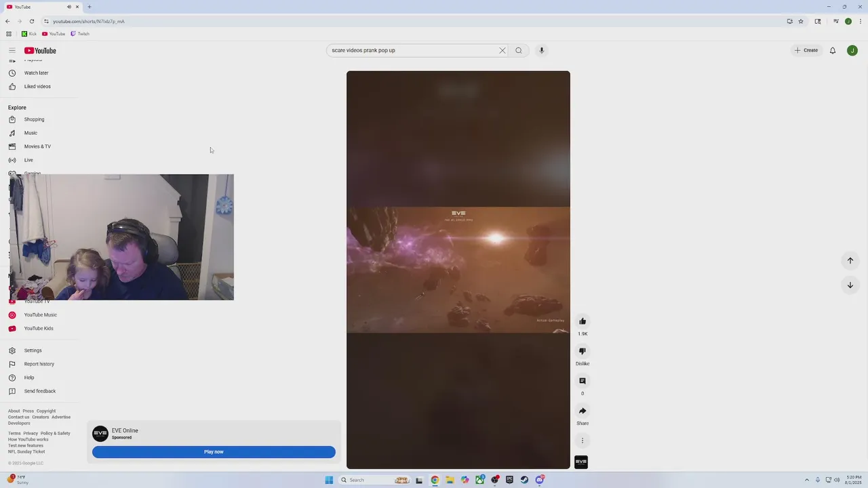This screenshot has height=488, width=868.
Task: Click the taskbar Search box
Action: (x=374, y=480)
